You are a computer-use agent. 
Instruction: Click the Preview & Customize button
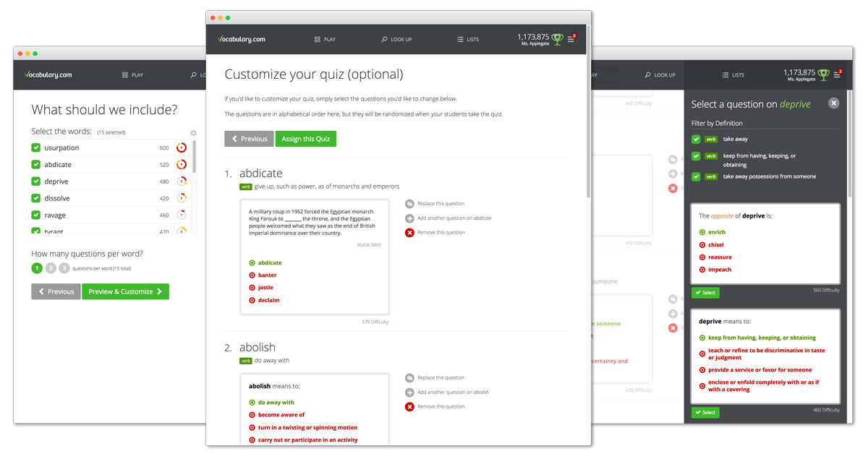point(125,291)
